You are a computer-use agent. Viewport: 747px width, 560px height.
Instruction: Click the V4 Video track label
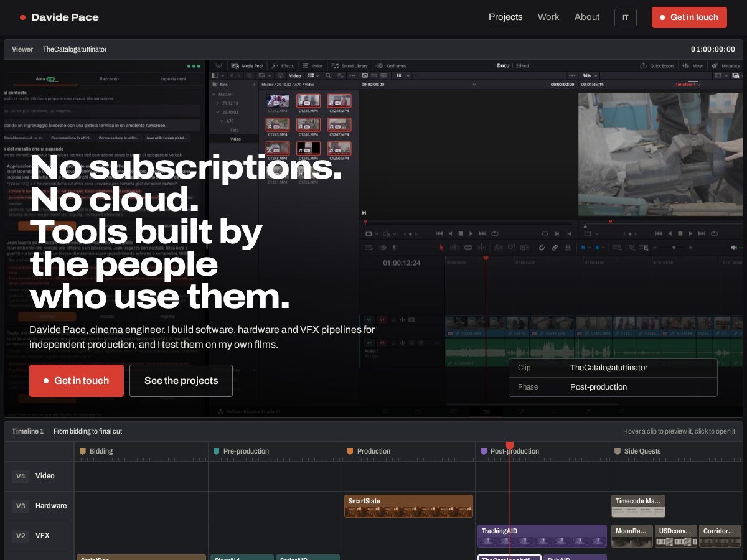point(39,476)
